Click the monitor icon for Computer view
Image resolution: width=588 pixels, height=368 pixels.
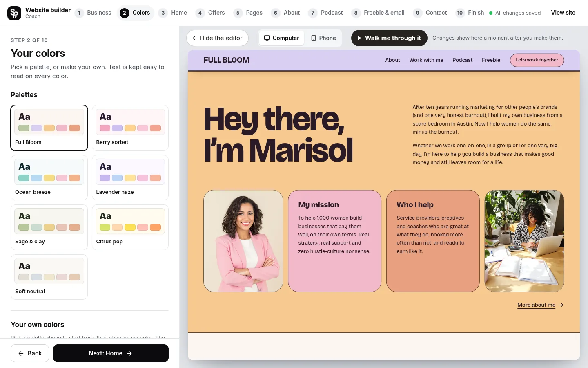(267, 38)
